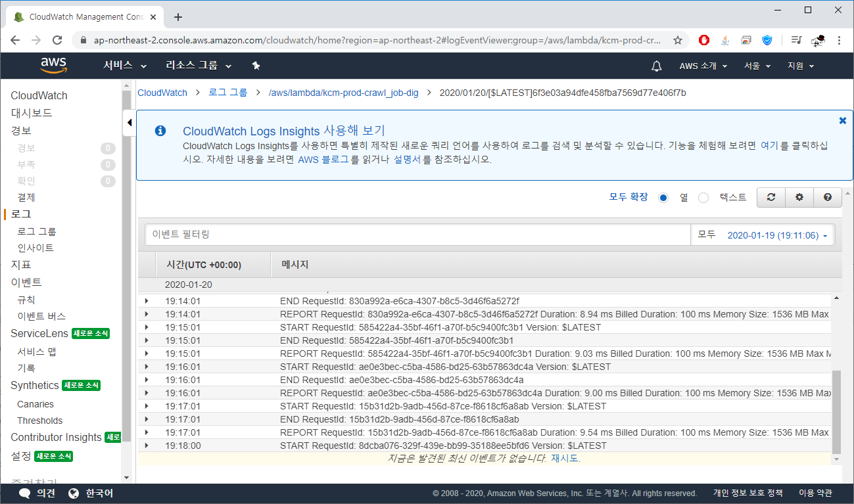Open 로그 그룹 in the sidebar

click(x=37, y=231)
